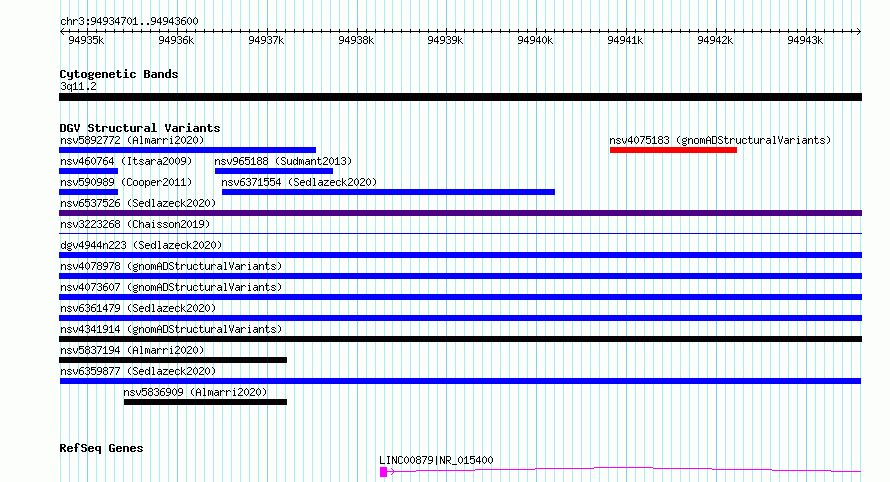Click the blue nsv6361479 variant bar
The height and width of the screenshot is (482, 890).
click(460, 318)
